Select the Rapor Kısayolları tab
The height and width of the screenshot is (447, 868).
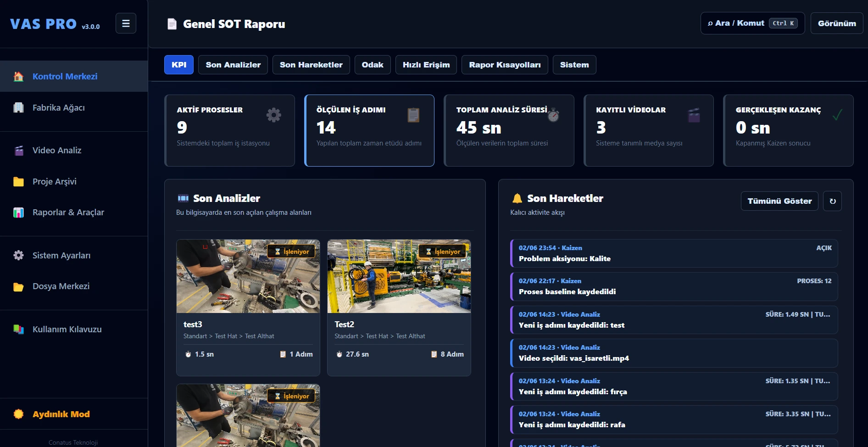pyautogui.click(x=505, y=65)
